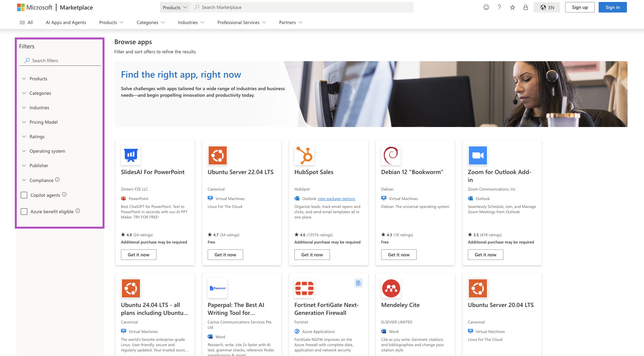Select AI Apps and Agents nav item
This screenshot has width=644, height=356.
coord(66,22)
